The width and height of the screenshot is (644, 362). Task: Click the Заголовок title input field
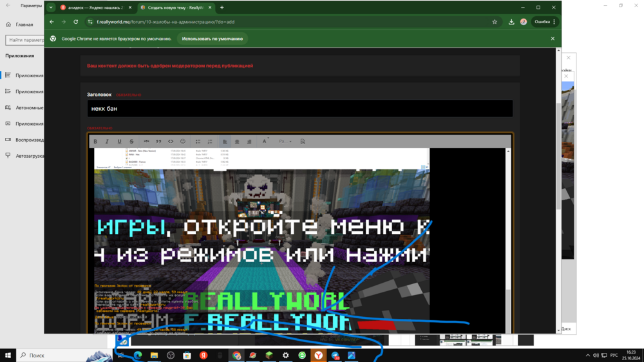[x=300, y=108]
